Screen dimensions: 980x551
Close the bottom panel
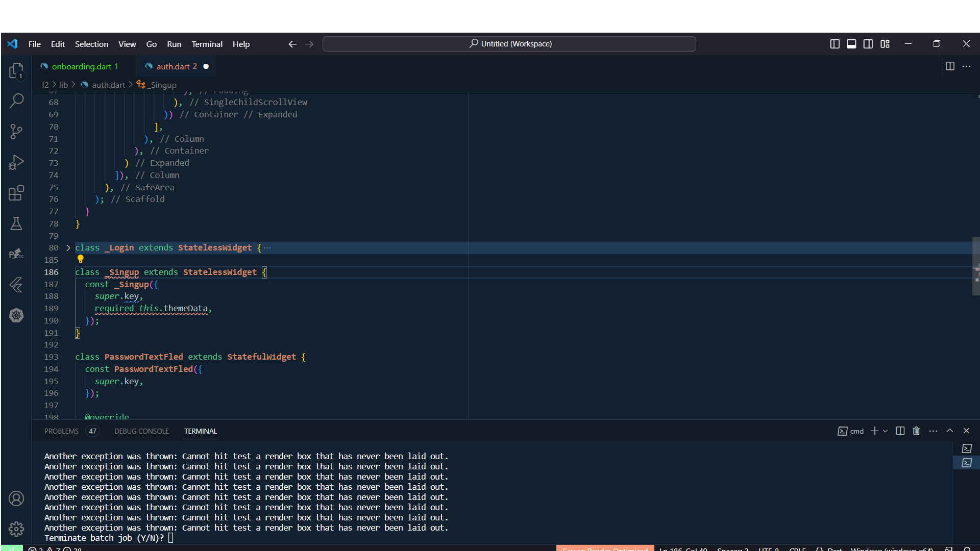966,431
